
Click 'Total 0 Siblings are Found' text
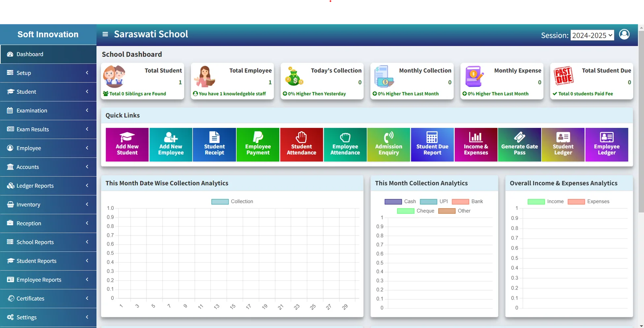pyautogui.click(x=138, y=94)
